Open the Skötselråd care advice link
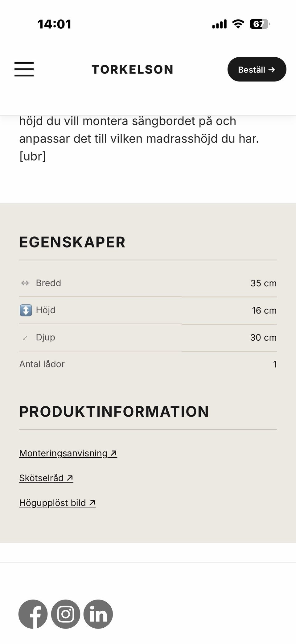Screen dimensions: 296x644 46,478
